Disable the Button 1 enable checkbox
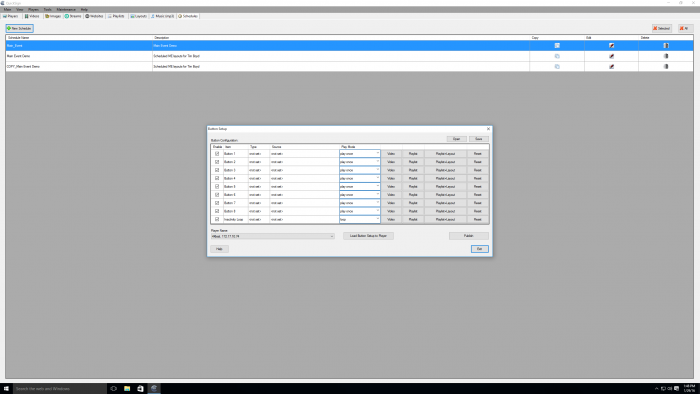700x394 pixels. 217,153
